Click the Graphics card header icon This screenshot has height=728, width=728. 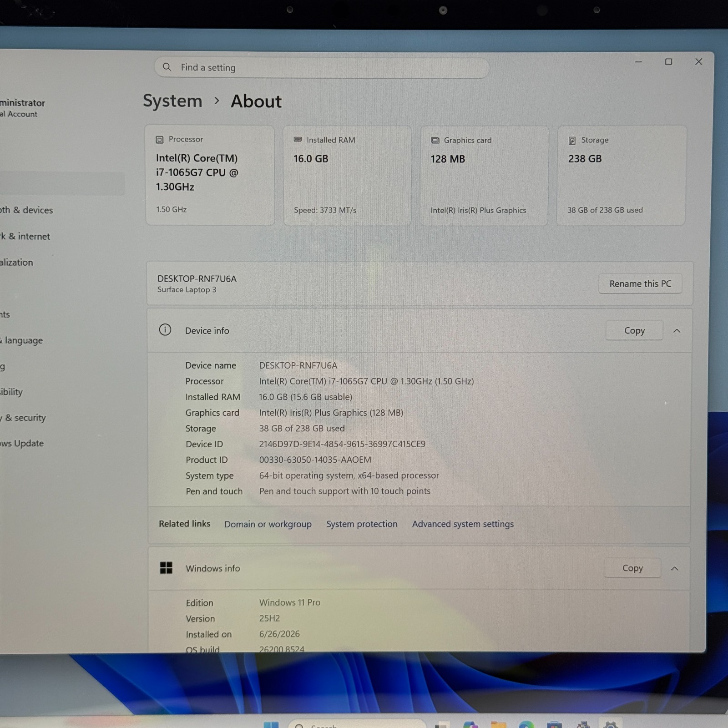point(435,140)
